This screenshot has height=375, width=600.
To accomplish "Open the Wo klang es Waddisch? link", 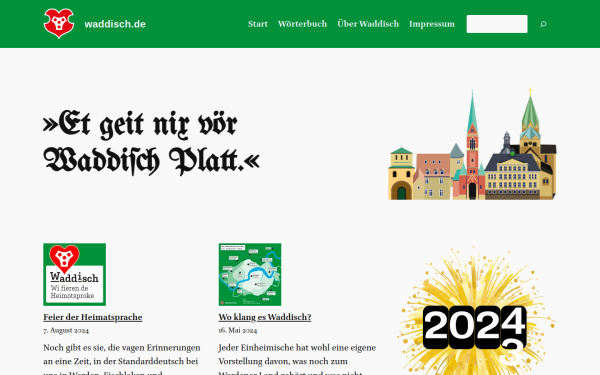I will coord(265,317).
